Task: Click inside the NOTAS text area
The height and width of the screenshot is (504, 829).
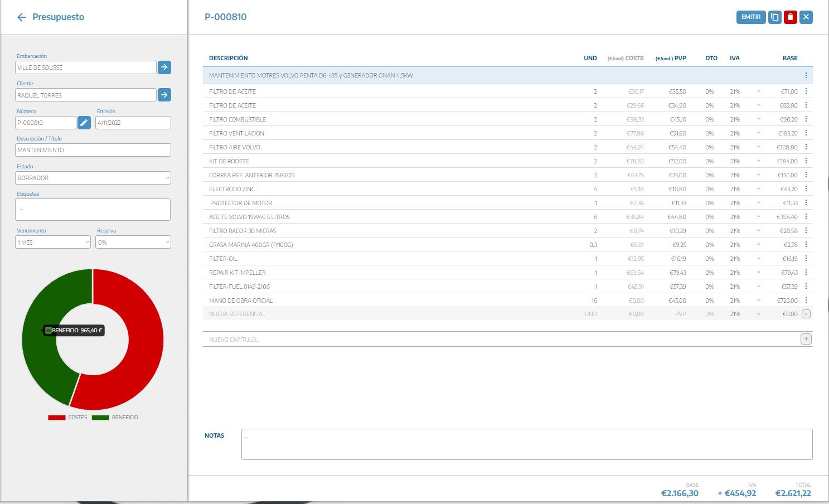Action: point(526,444)
